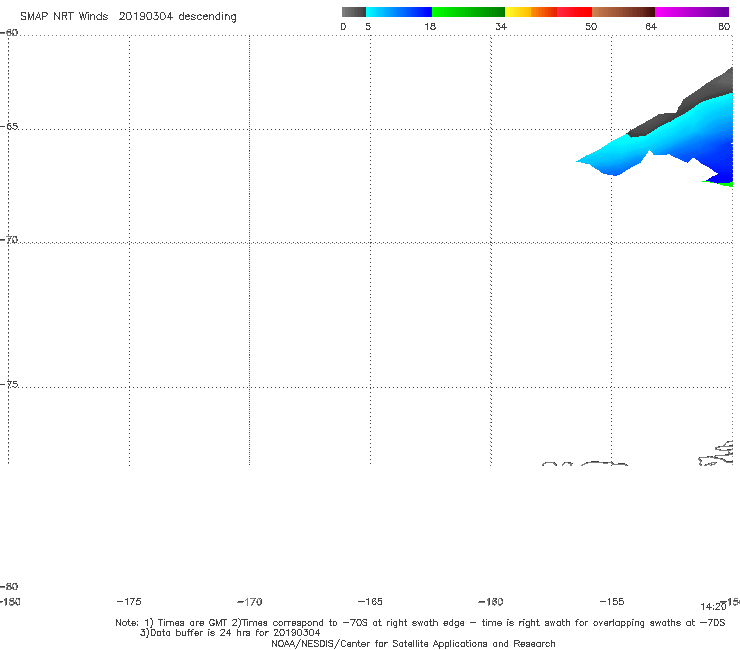Click the latitude label '-75'

9,384
